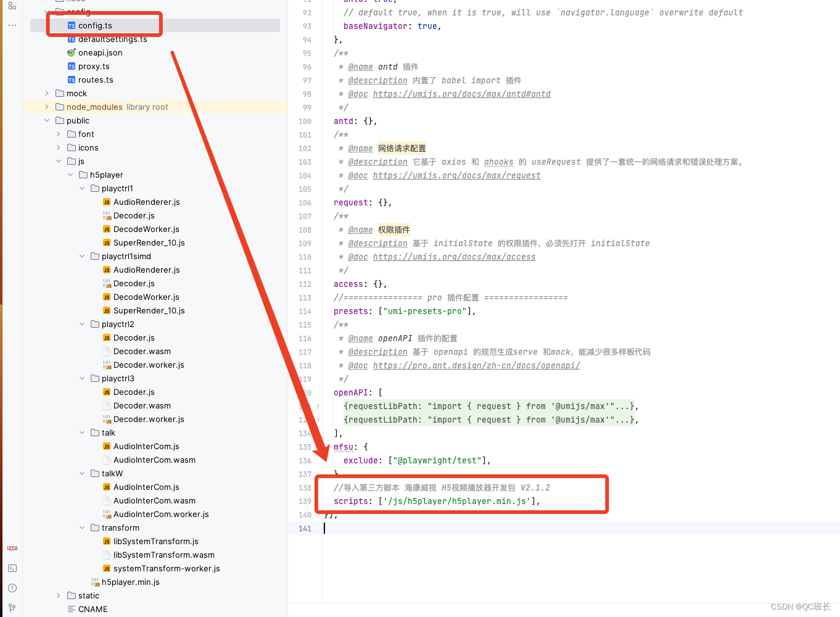Open the umijs max access doc link
This screenshot has height=617, width=840.
(x=455, y=257)
